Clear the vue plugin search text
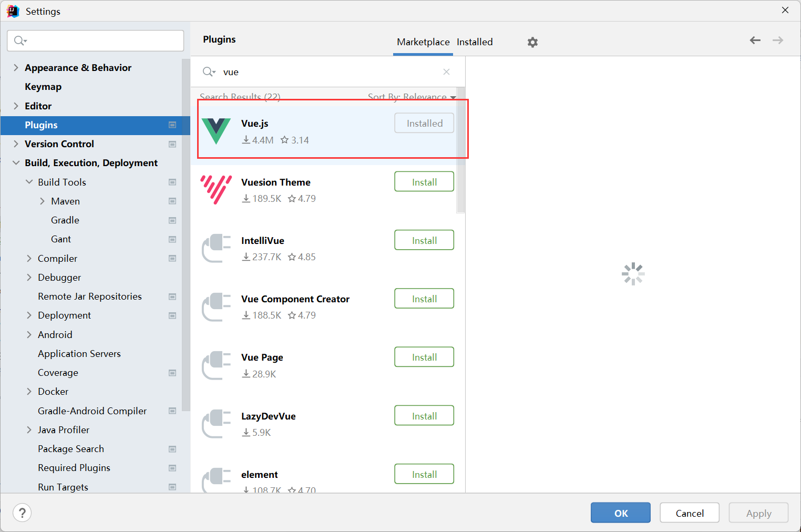Image resolution: width=801 pixels, height=532 pixels. click(x=446, y=72)
